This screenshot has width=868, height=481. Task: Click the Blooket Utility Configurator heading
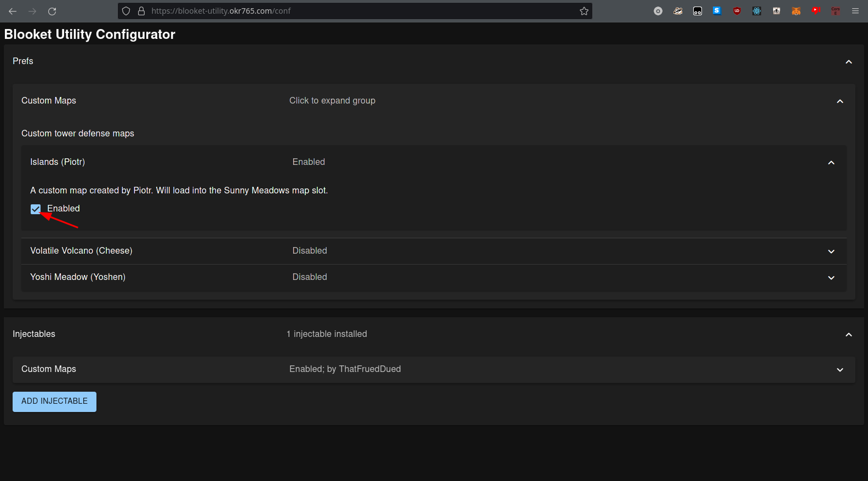(x=90, y=34)
